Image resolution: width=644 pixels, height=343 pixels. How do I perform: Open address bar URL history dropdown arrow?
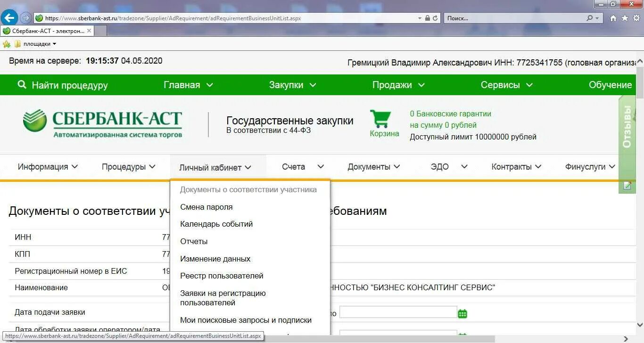click(420, 18)
